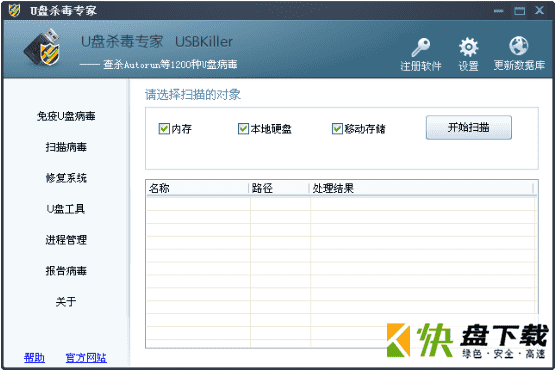The width and height of the screenshot is (556, 371).
Task: Open 注册软件 key icon
Action: [421, 48]
